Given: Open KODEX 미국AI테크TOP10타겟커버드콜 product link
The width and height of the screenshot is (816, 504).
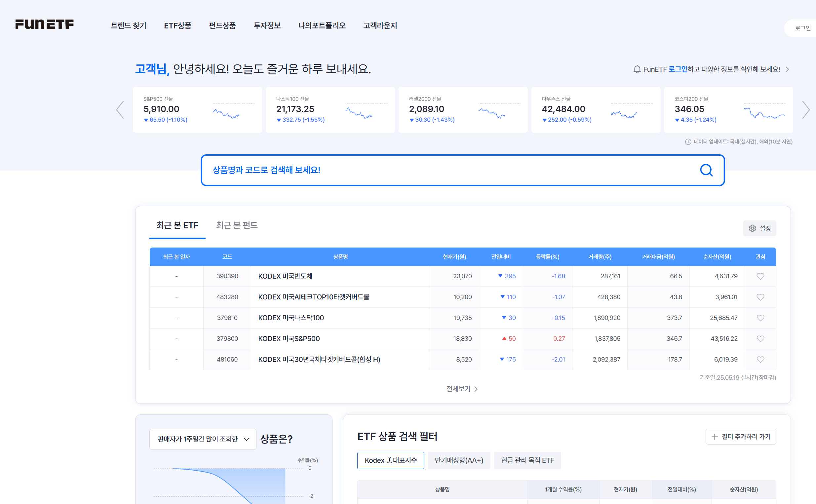Looking at the screenshot, I should 313,297.
